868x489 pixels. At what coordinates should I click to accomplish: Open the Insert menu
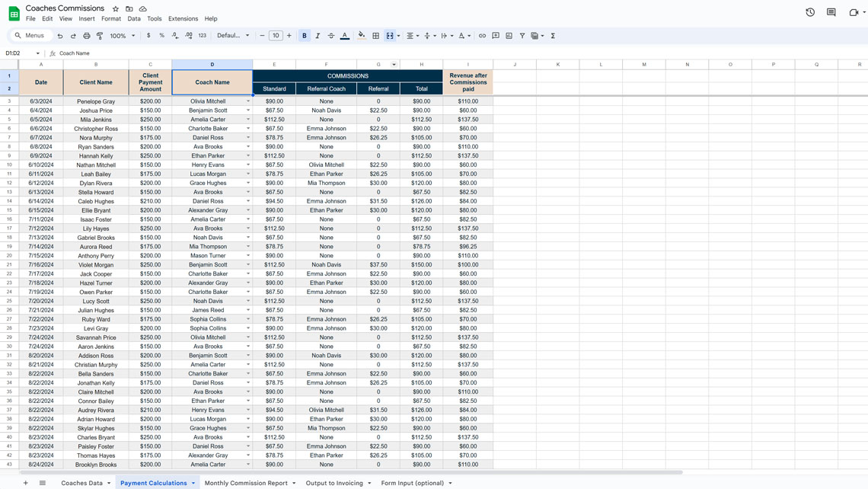[86, 19]
